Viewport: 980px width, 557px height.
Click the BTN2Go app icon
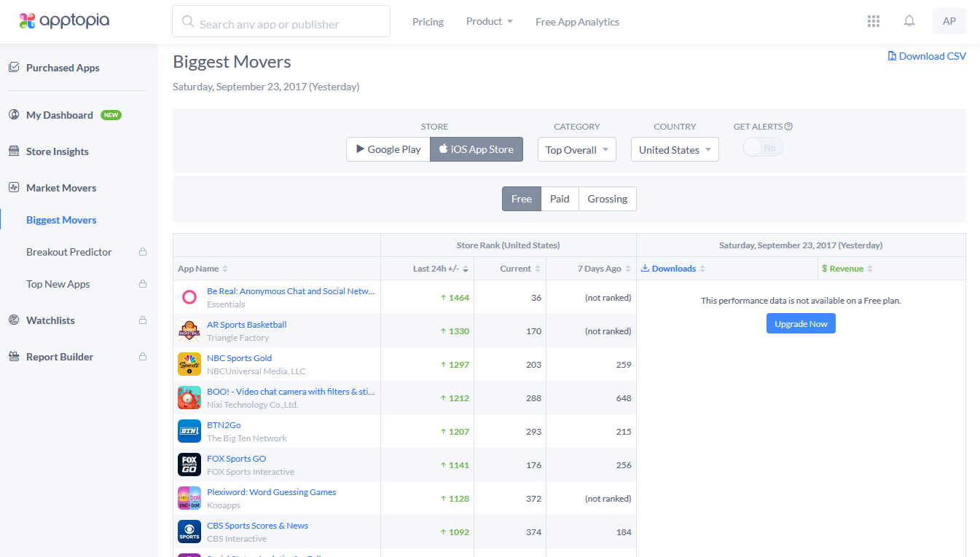pos(189,431)
